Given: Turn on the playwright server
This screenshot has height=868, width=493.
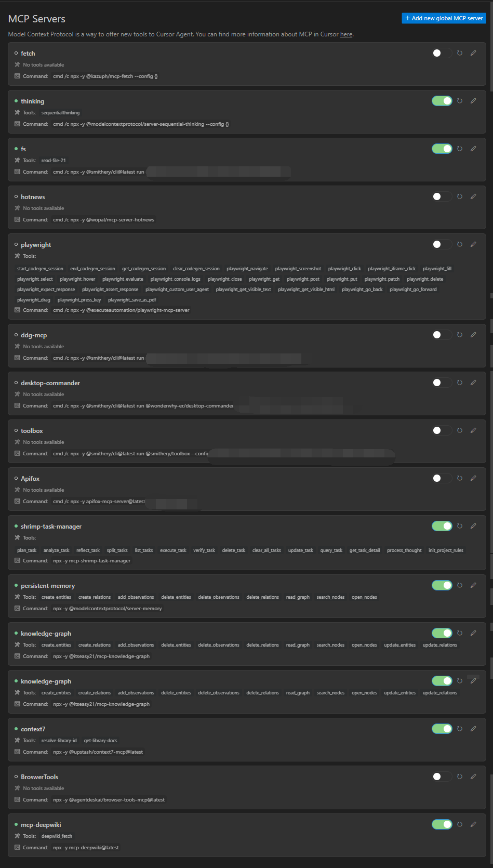Looking at the screenshot, I should [x=442, y=244].
